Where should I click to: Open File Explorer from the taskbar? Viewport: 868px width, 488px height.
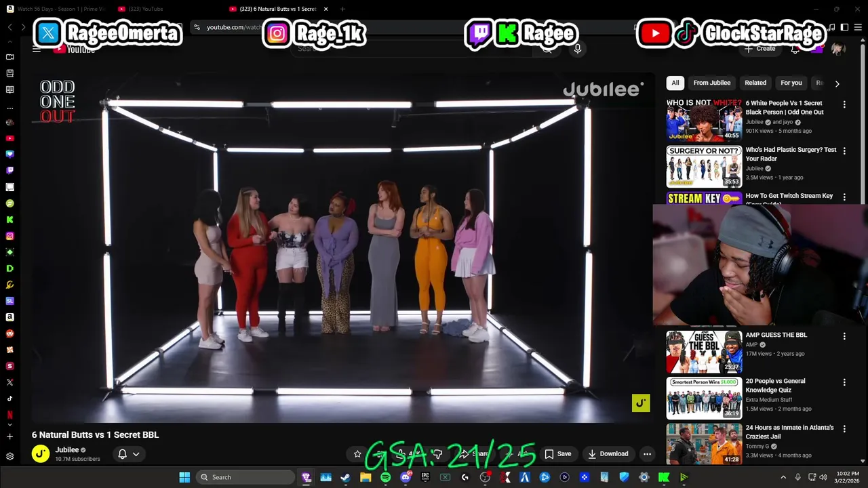point(366,477)
